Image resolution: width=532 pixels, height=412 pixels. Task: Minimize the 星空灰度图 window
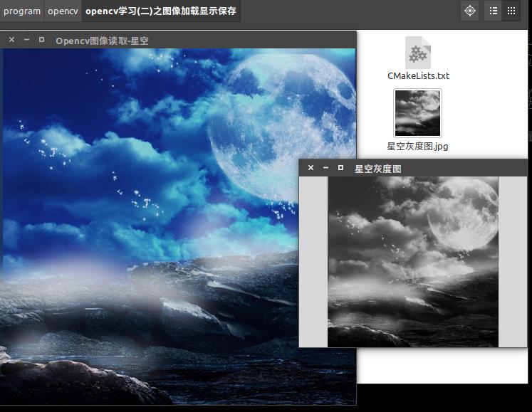click(325, 167)
